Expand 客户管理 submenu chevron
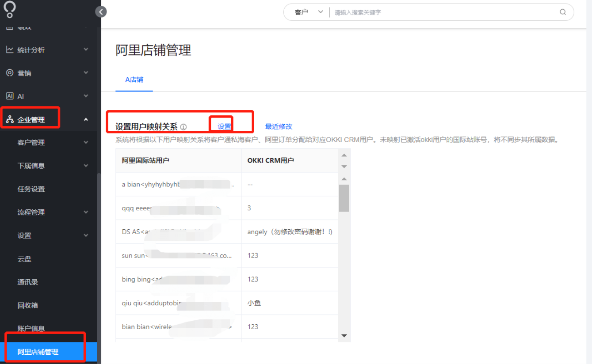Viewport: 592px width, 364px height. (86, 142)
